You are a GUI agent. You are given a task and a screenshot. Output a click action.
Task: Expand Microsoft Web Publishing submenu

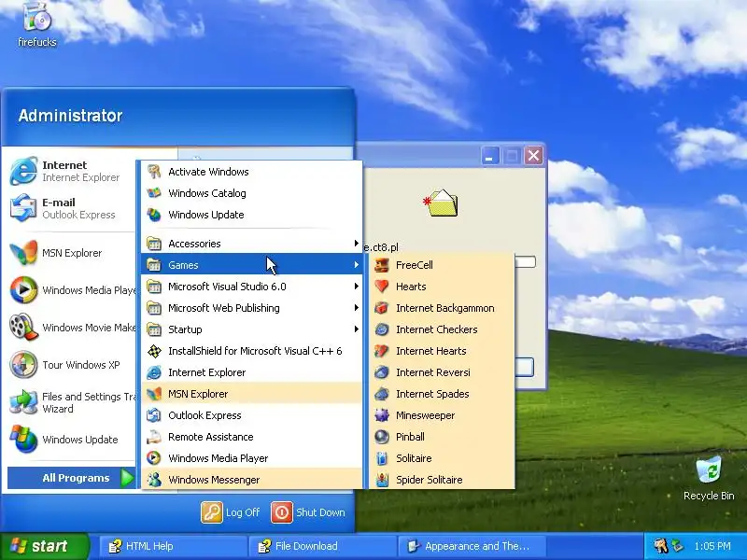[251, 308]
